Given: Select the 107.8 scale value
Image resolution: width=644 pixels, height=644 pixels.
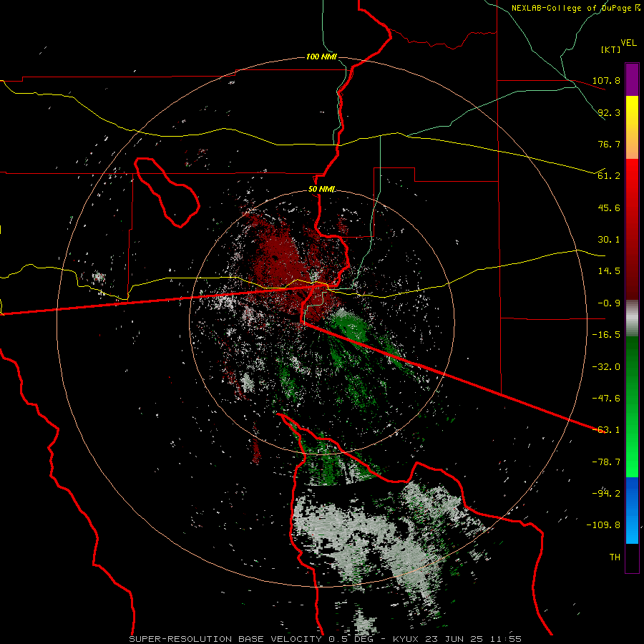Looking at the screenshot, I should tap(606, 80).
